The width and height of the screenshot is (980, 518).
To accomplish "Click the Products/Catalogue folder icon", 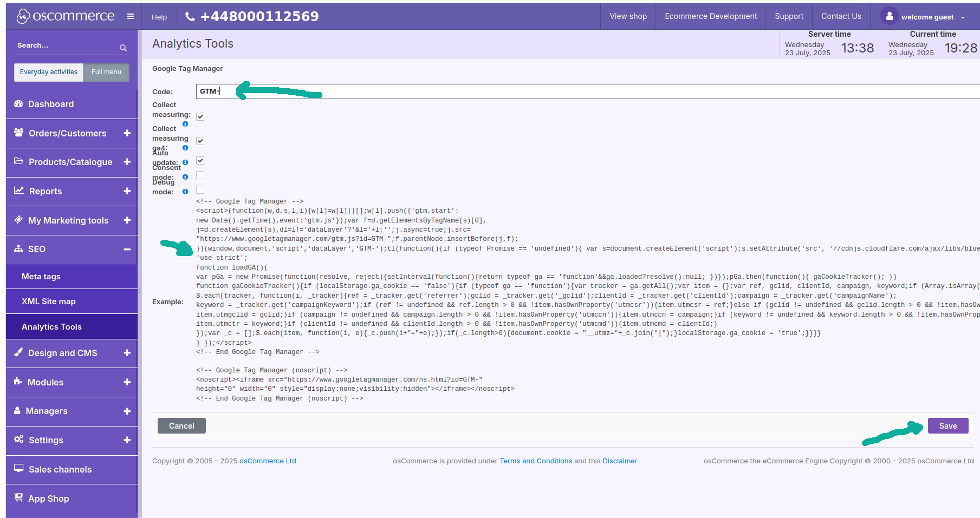I will [x=19, y=161].
